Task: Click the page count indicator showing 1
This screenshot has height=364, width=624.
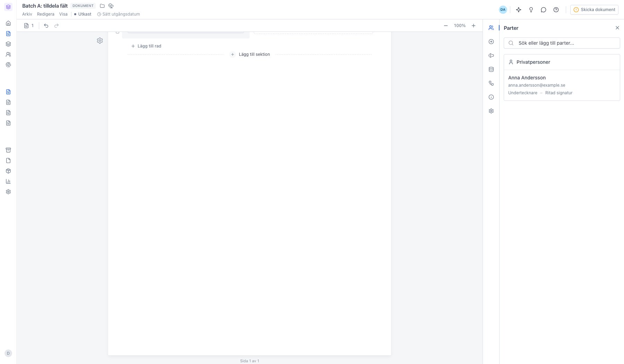Action: 29,26
